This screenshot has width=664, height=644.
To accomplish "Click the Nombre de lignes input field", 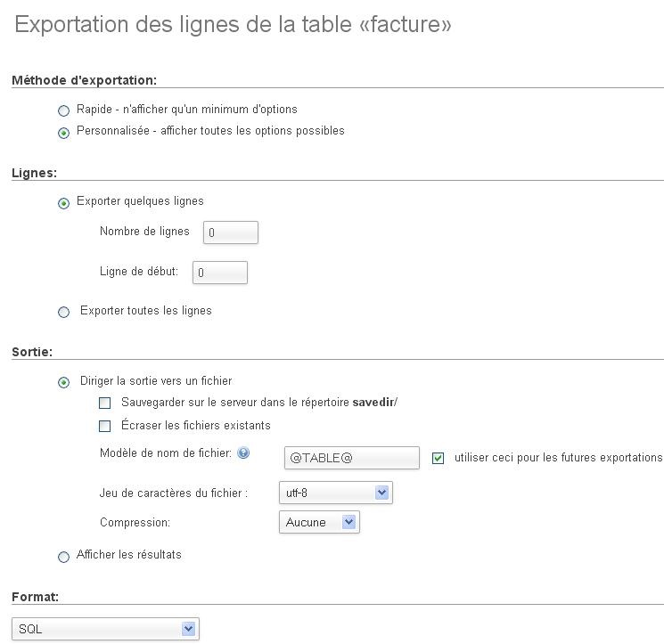I will click(x=231, y=232).
